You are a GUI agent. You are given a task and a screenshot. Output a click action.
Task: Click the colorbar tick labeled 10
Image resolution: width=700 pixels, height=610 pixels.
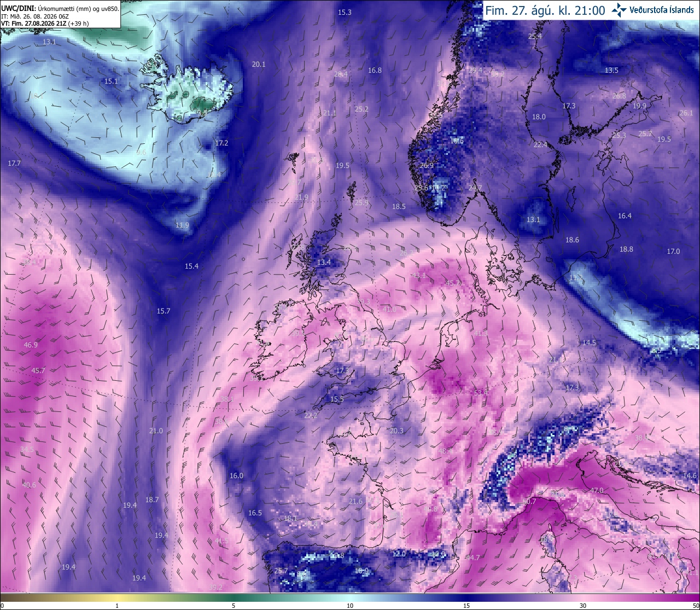coord(350,606)
